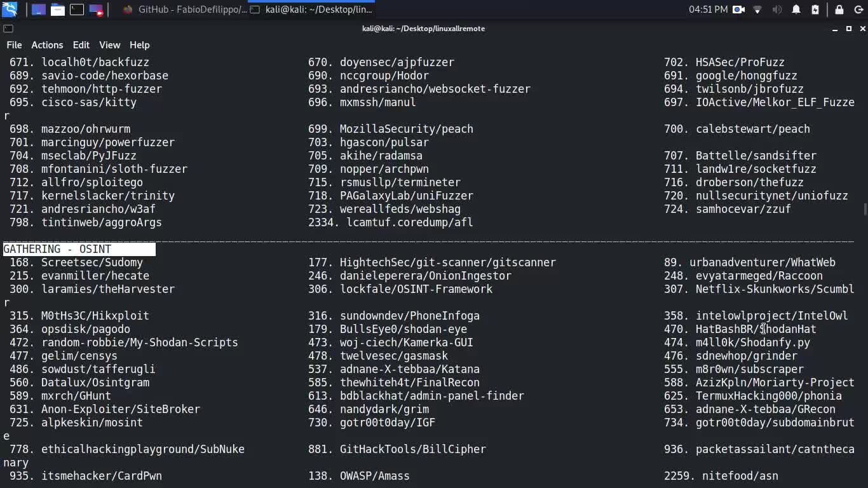868x488 pixels.
Task: Click entry 179. BullsEye0/shodan-eye
Action: [x=388, y=329]
